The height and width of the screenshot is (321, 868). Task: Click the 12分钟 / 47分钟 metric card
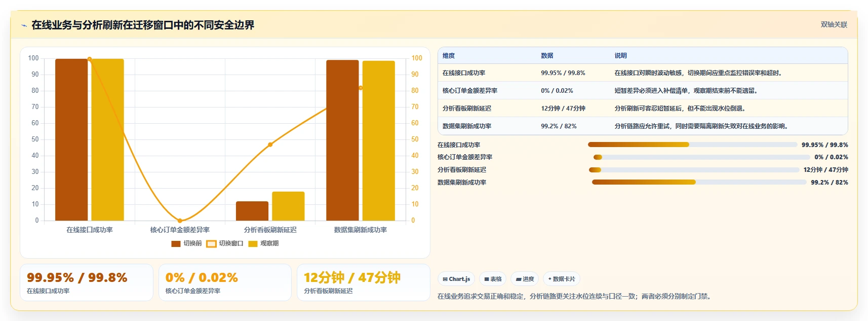click(363, 282)
